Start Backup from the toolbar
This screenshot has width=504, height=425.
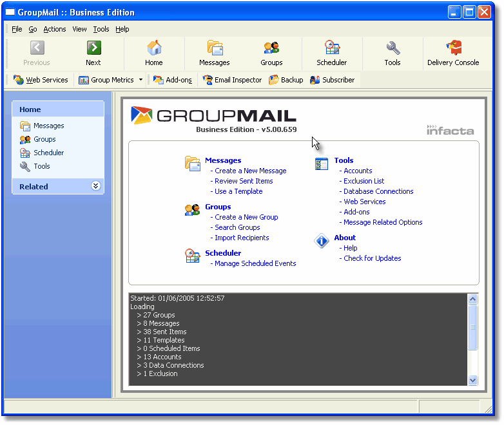pos(286,80)
